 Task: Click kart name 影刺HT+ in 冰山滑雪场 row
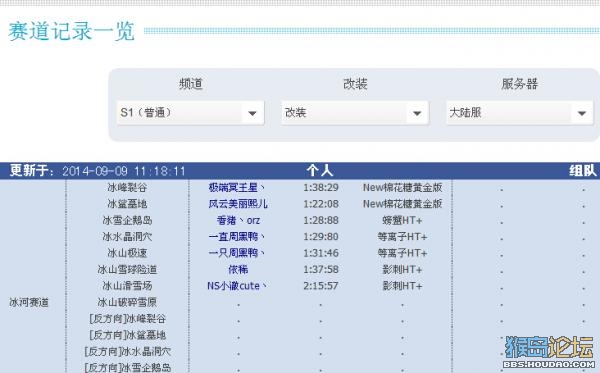[x=403, y=286]
